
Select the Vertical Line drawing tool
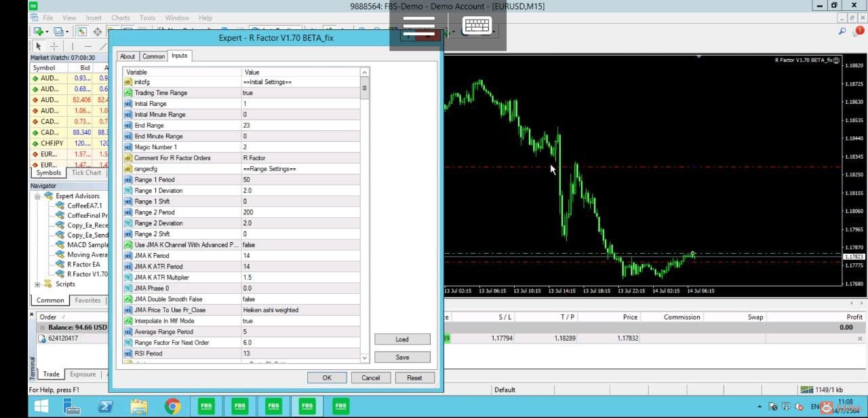click(72, 46)
